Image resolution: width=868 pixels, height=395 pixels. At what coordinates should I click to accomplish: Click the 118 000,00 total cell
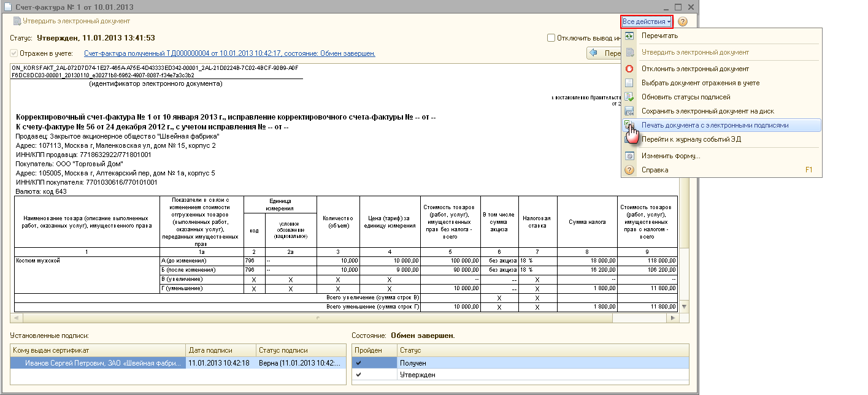coord(648,261)
